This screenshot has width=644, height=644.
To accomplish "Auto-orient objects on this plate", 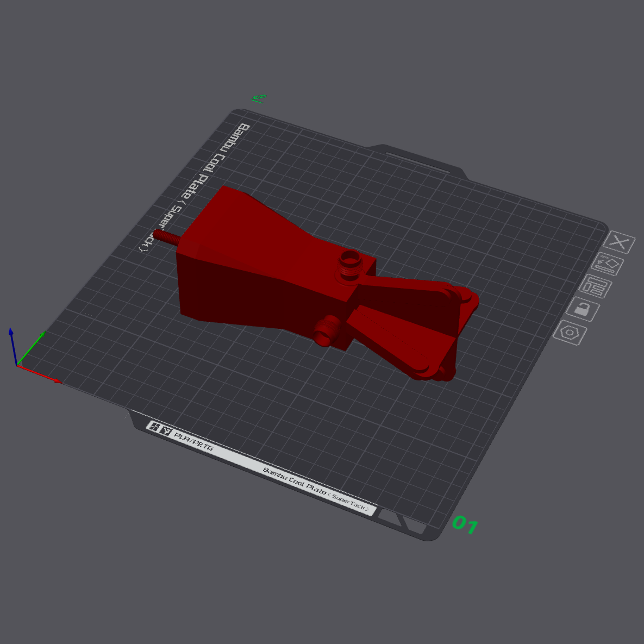I will [608, 265].
